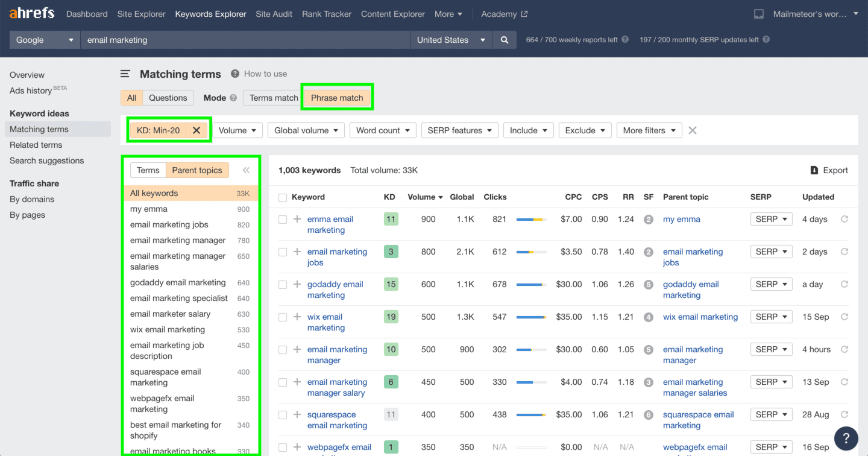This screenshot has height=456, width=868.
Task: Click clicks bar for emma email marketing
Action: 531,220
